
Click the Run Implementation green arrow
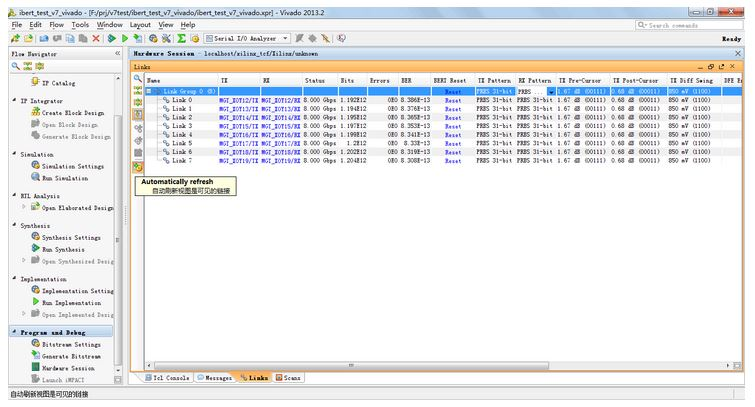click(35, 302)
